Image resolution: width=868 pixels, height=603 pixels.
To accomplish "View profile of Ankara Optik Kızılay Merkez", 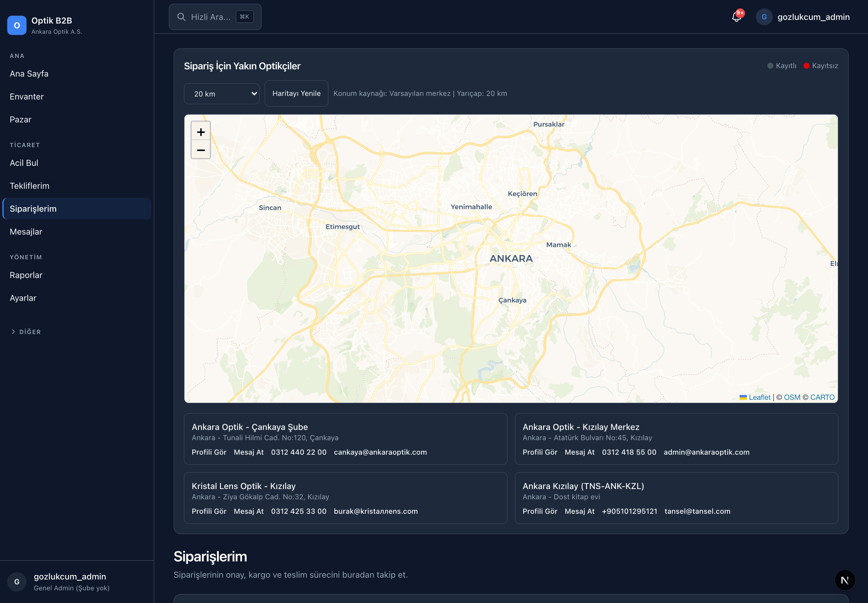I will (540, 452).
